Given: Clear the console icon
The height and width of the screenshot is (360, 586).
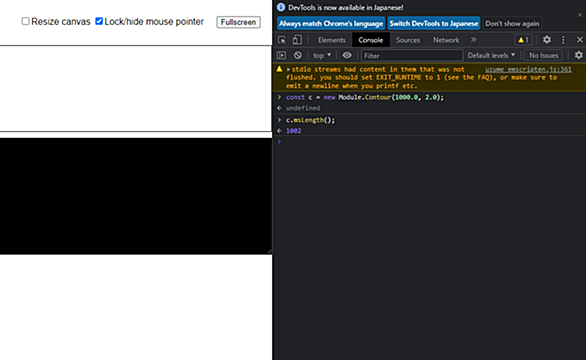Looking at the screenshot, I should 297,55.
